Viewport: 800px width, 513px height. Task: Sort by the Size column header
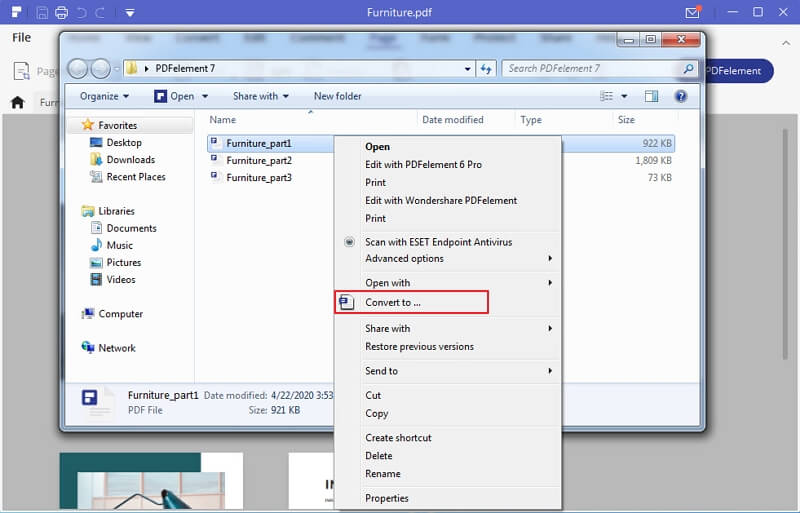[626, 120]
